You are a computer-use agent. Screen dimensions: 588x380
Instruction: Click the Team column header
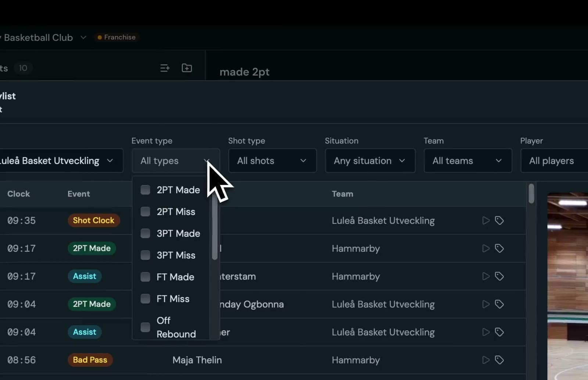tap(343, 194)
